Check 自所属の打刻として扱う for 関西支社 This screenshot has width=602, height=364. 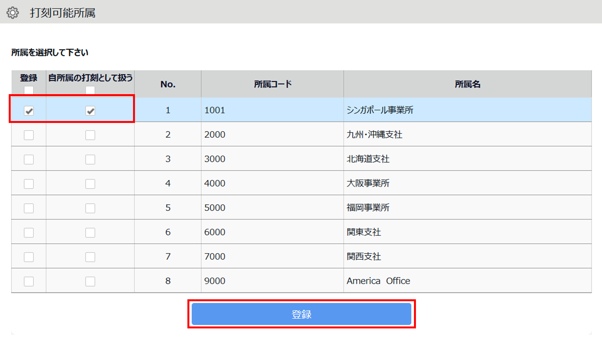click(90, 257)
